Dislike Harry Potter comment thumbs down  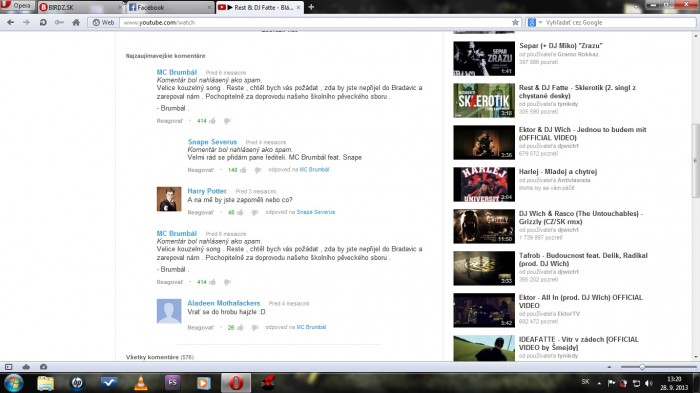tap(254, 213)
